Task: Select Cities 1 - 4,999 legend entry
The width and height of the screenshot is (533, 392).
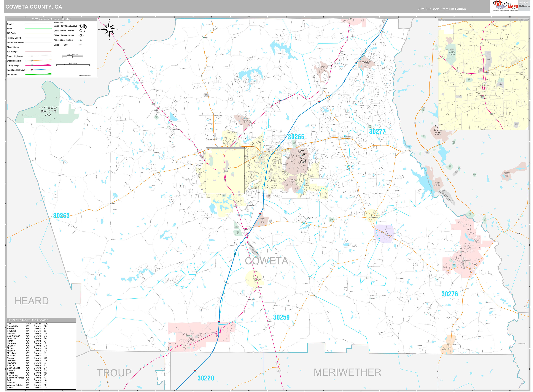Action: (x=68, y=45)
